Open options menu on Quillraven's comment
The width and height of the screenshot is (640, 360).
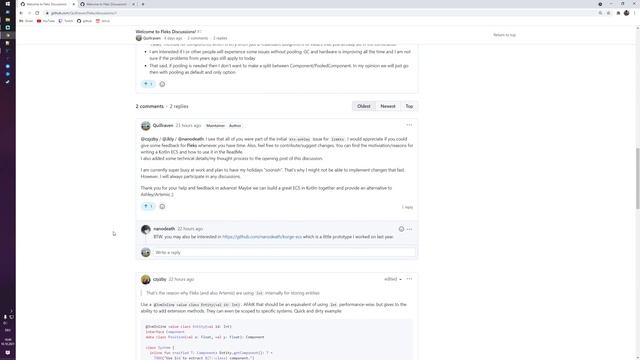409,125
